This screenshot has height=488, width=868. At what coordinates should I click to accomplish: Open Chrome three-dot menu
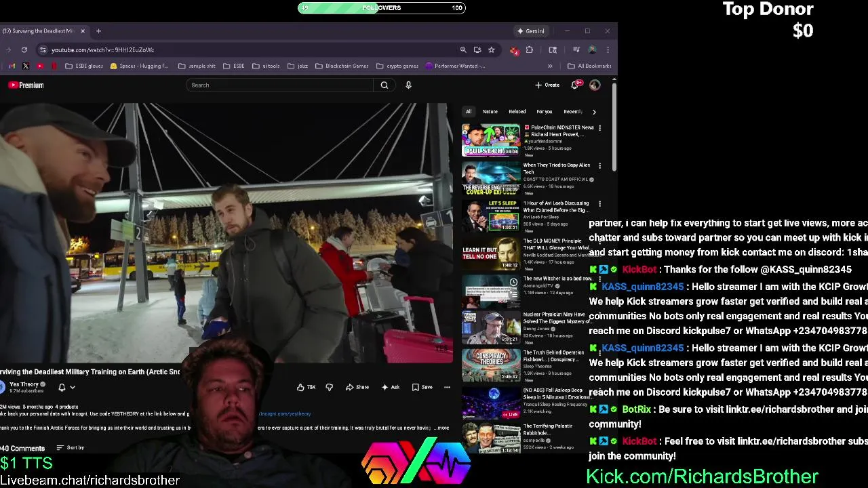click(608, 49)
